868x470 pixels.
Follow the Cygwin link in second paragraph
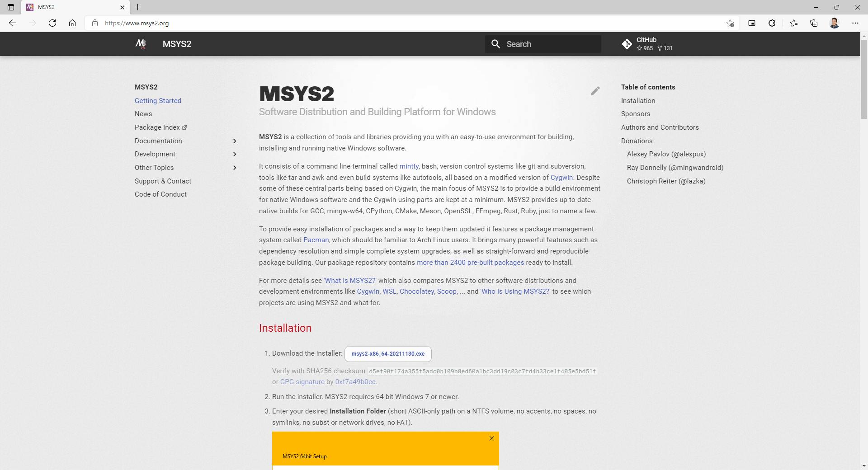pos(561,178)
